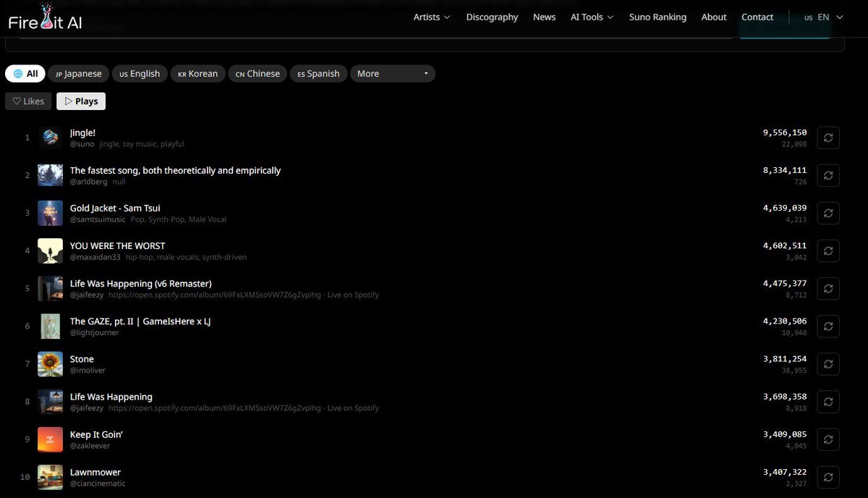Filter songs by English
Image resolution: width=868 pixels, height=498 pixels.
[140, 74]
